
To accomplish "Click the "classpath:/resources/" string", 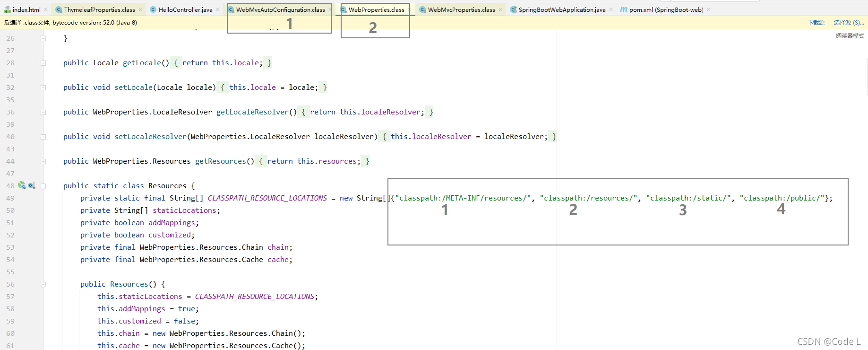I will (589, 198).
